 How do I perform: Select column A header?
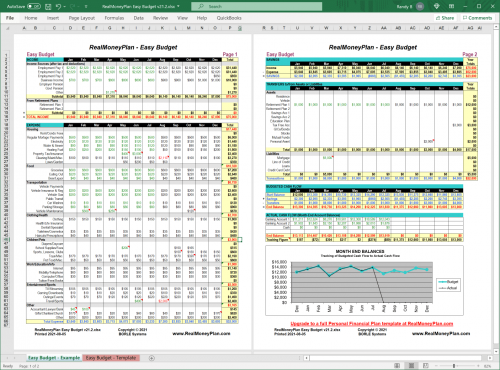pyautogui.click(x=24, y=28)
